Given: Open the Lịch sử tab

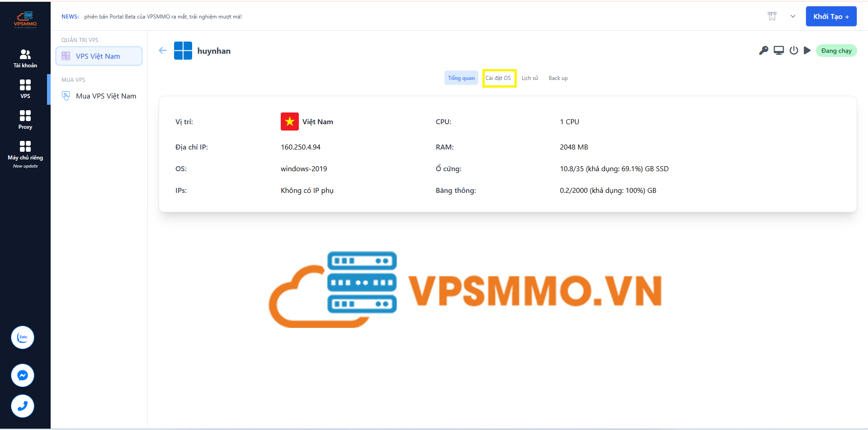Looking at the screenshot, I should (529, 78).
